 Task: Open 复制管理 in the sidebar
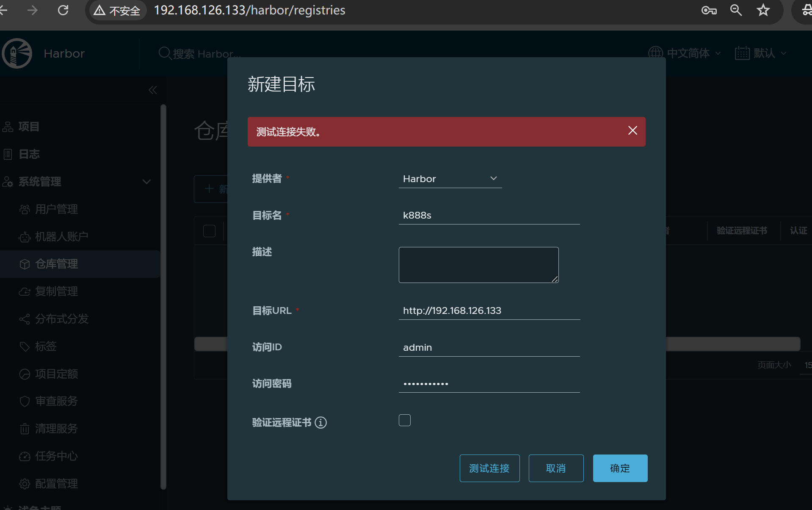56,291
